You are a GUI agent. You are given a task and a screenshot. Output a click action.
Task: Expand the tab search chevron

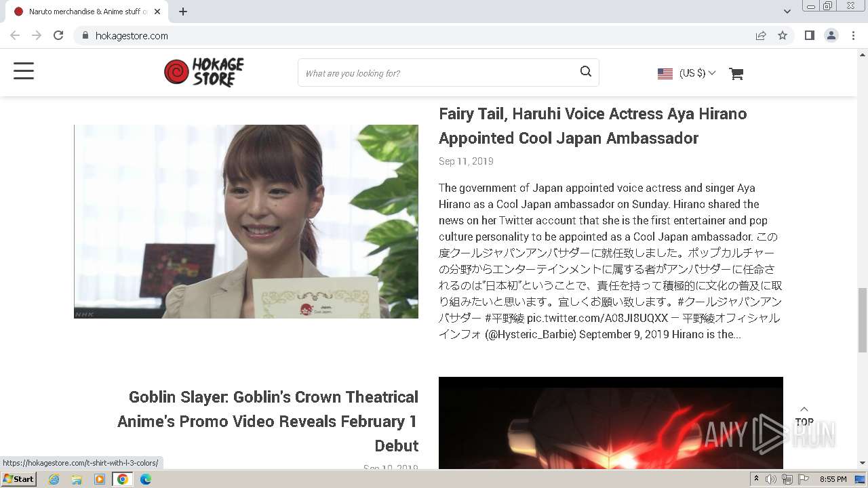pyautogui.click(x=787, y=12)
